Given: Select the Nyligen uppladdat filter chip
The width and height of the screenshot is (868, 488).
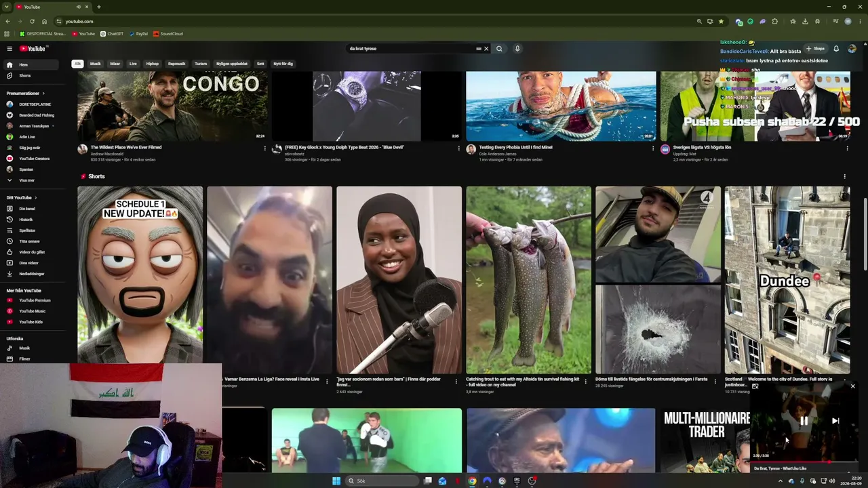Looking at the screenshot, I should click(232, 64).
